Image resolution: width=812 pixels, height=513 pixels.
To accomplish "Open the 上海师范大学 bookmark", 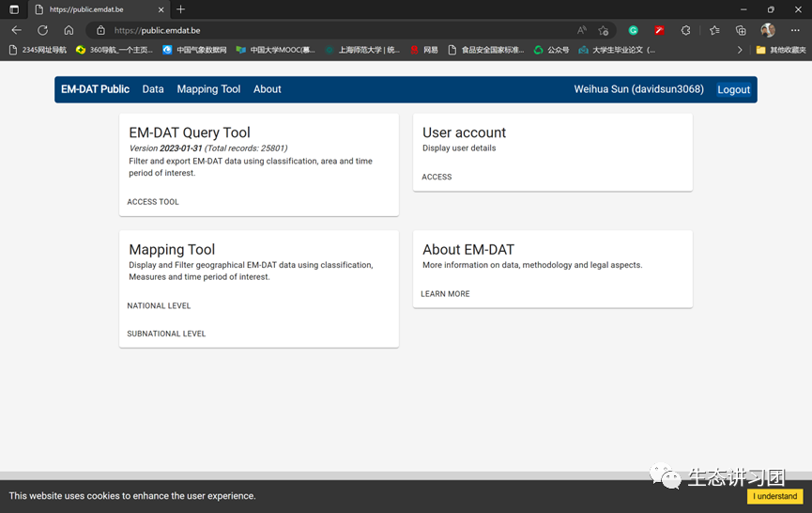I will [x=362, y=50].
